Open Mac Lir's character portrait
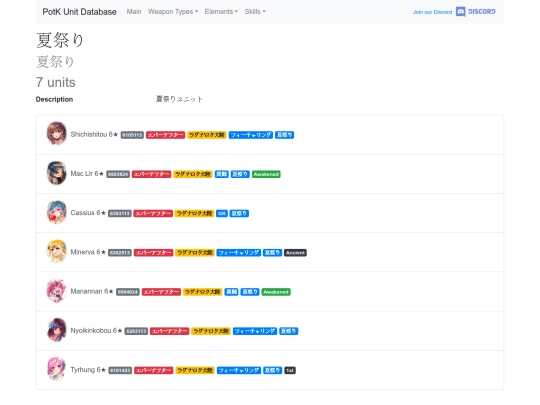 (56, 173)
